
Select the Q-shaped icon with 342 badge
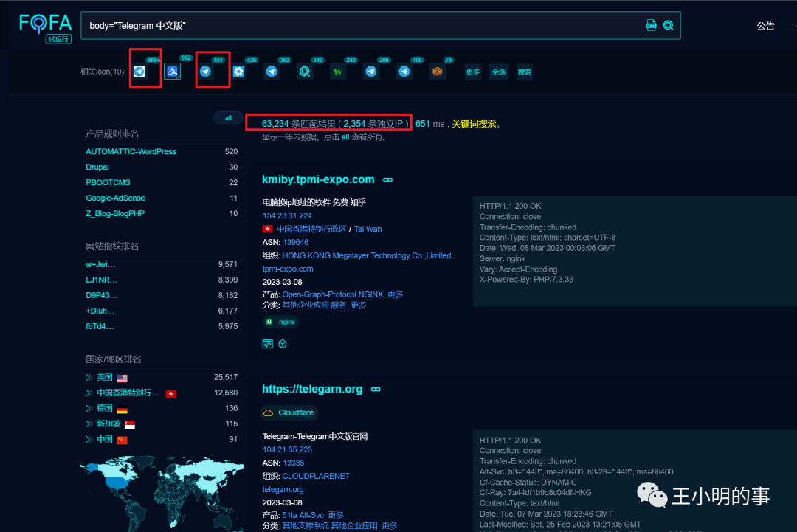(305, 71)
